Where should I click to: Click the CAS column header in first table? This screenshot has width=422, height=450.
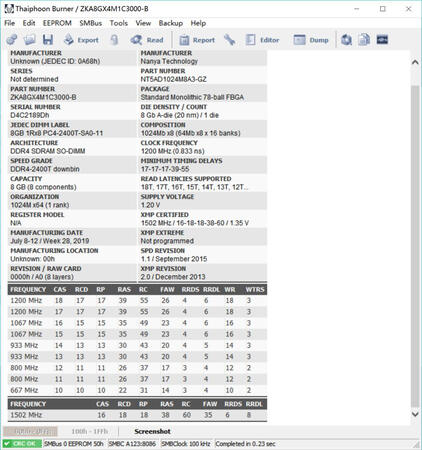[60, 290]
